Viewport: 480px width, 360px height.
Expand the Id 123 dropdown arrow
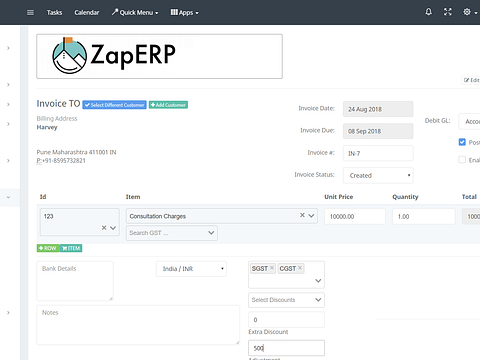(x=113, y=228)
